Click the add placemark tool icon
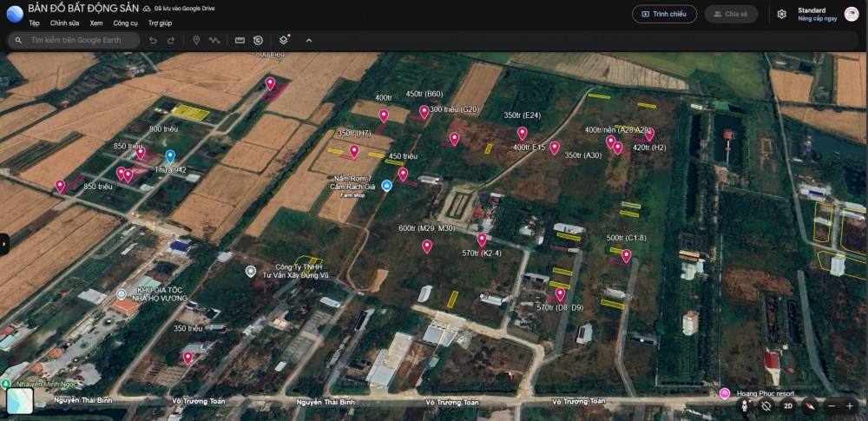868x421 pixels. (196, 40)
